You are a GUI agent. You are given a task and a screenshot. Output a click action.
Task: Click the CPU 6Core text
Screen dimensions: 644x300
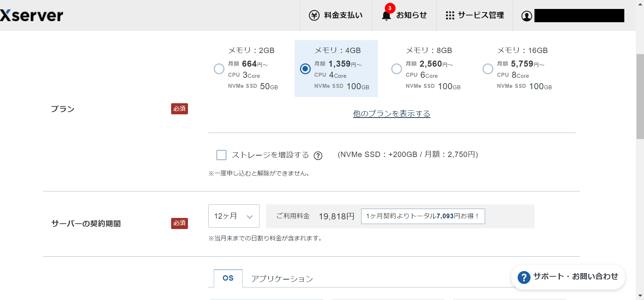pyautogui.click(x=422, y=75)
